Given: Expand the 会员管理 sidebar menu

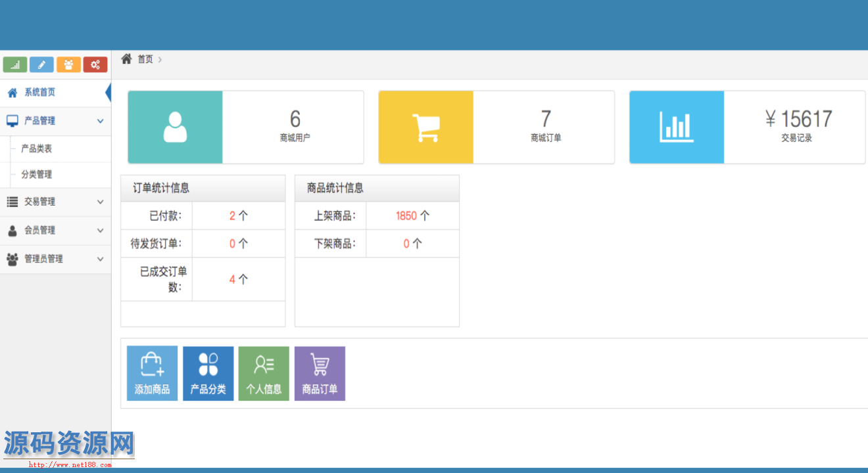Looking at the screenshot, I should point(55,231).
